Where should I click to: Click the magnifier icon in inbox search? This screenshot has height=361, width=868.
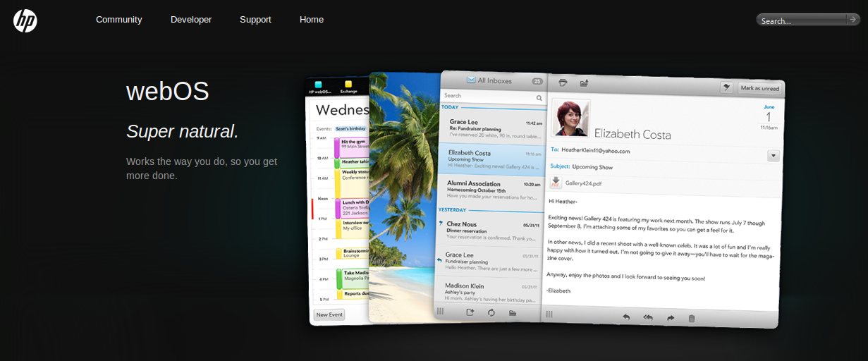point(539,98)
